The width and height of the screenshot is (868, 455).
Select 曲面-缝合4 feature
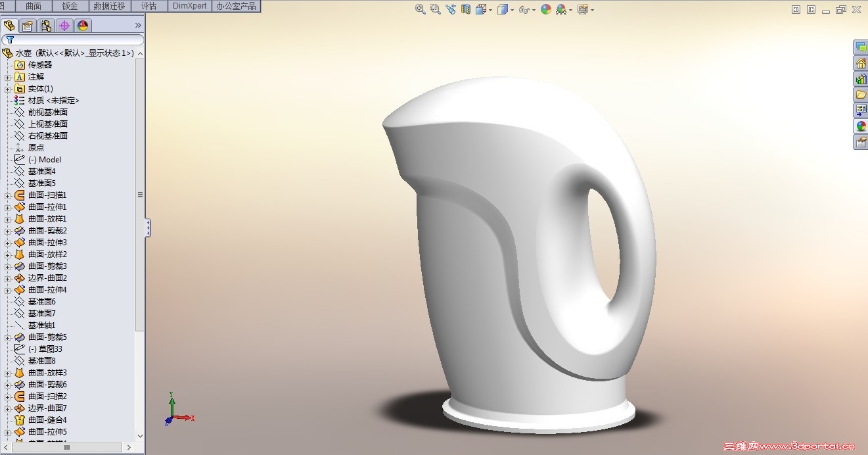[x=47, y=420]
